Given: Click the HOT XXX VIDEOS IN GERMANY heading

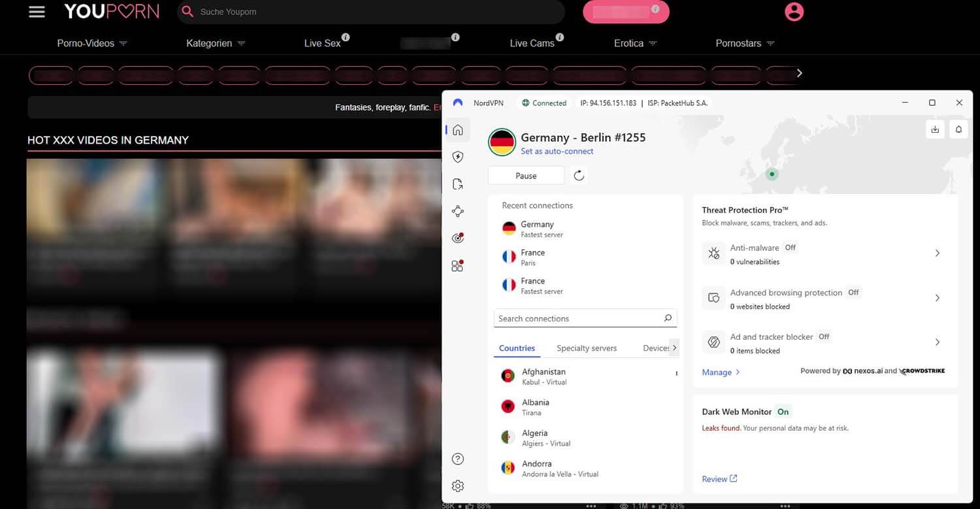Looking at the screenshot, I should coord(108,140).
